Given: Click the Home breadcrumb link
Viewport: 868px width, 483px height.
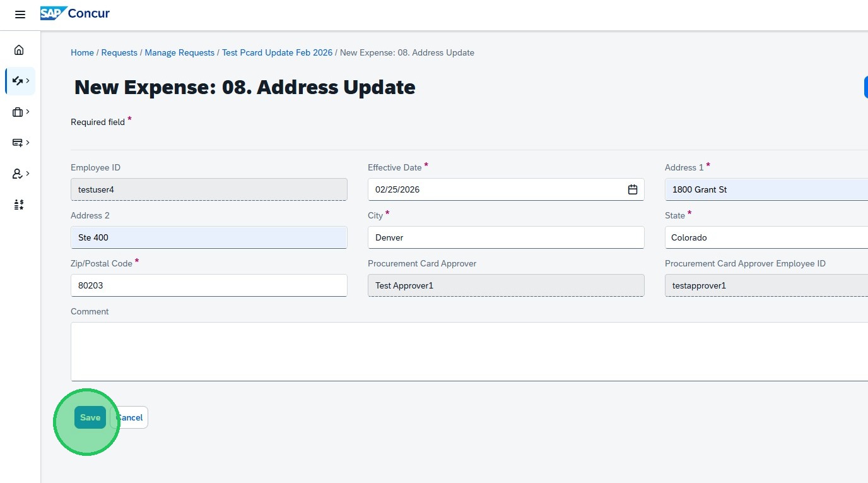Looking at the screenshot, I should (x=82, y=52).
